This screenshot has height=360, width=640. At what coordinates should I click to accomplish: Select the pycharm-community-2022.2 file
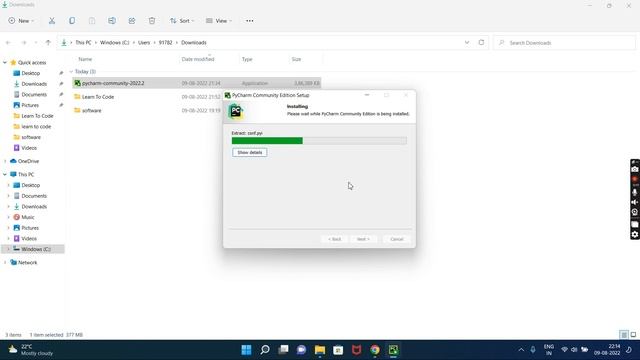point(197,83)
